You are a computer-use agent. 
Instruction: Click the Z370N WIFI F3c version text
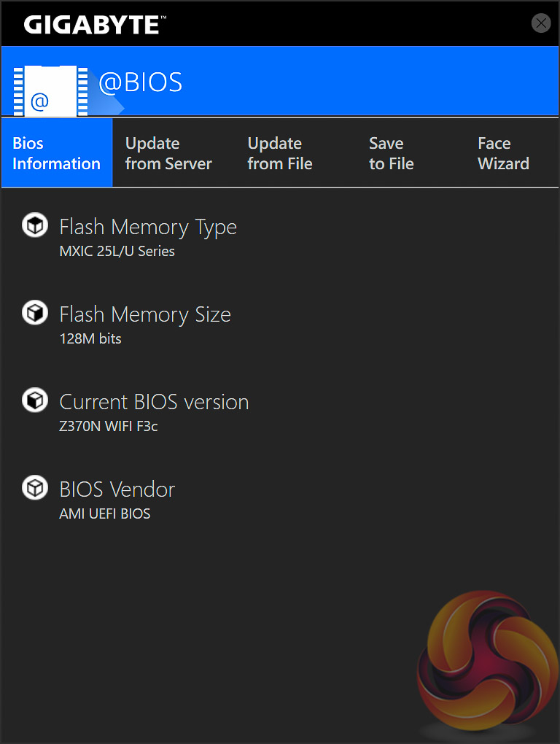(109, 427)
